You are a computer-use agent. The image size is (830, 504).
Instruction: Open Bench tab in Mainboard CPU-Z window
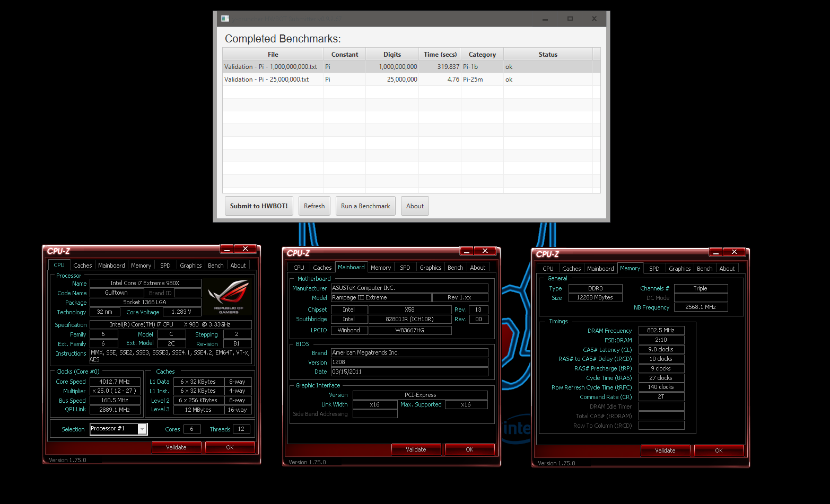pos(456,268)
